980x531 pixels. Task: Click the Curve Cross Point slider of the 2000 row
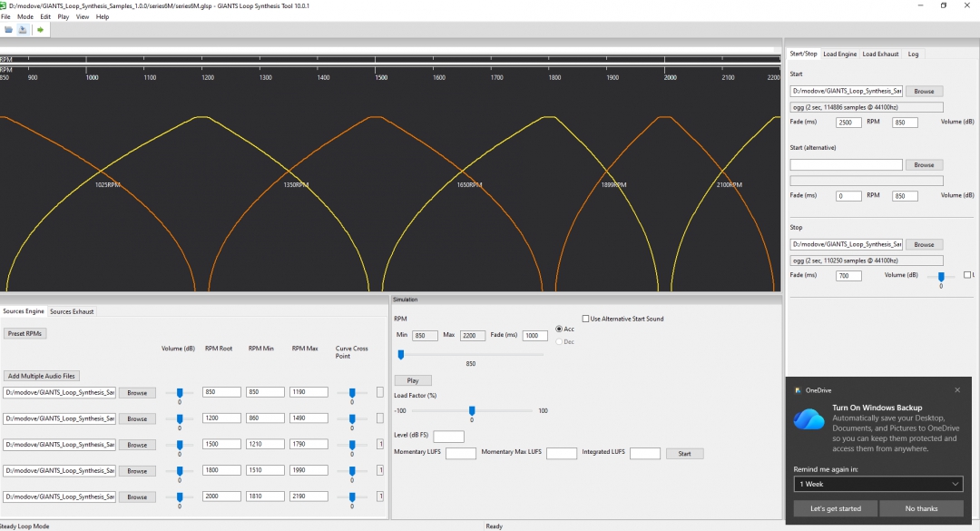[352, 497]
